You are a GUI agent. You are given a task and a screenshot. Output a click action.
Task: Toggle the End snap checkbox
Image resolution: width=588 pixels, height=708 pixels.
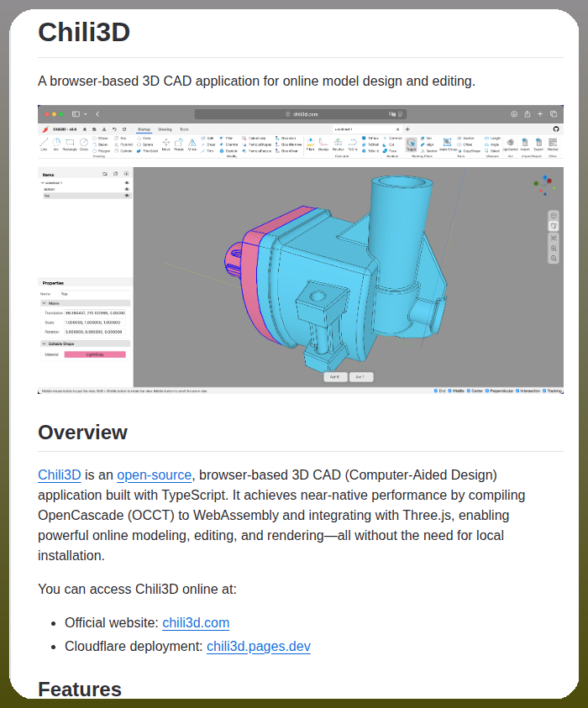click(x=436, y=391)
